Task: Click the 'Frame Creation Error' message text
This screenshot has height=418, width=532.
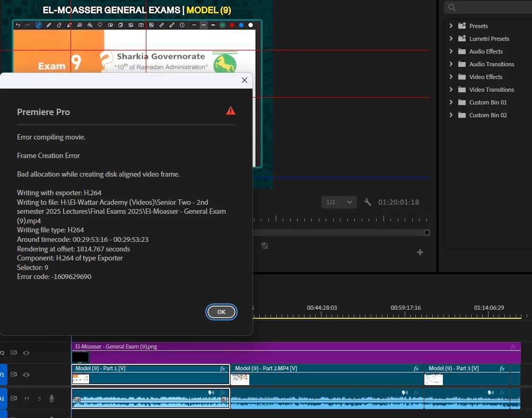Action: [x=48, y=155]
